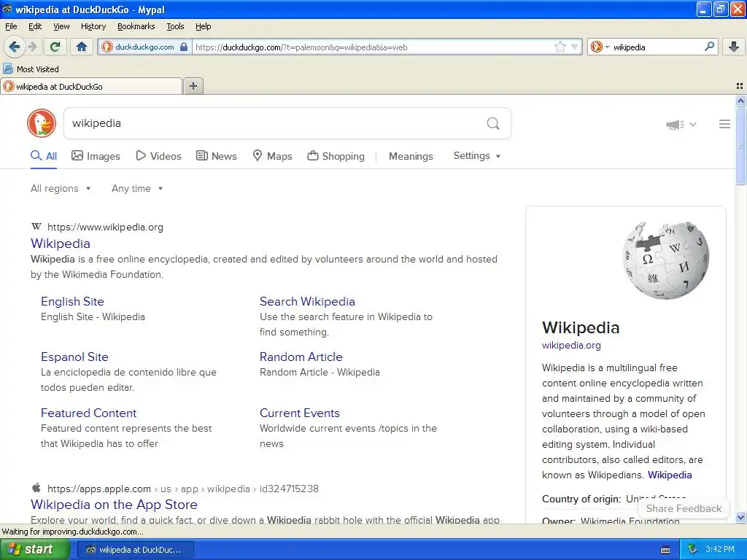Click the wikipedia.org link in the info panel
747x560 pixels.
(x=571, y=345)
